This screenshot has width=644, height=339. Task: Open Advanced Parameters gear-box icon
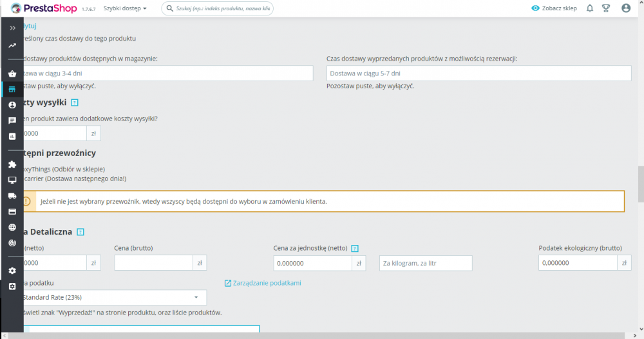12,286
